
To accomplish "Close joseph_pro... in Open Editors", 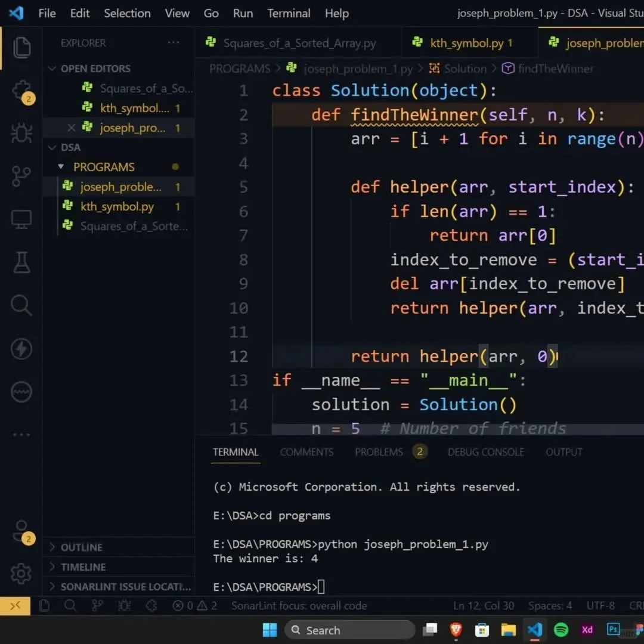I will click(x=72, y=128).
